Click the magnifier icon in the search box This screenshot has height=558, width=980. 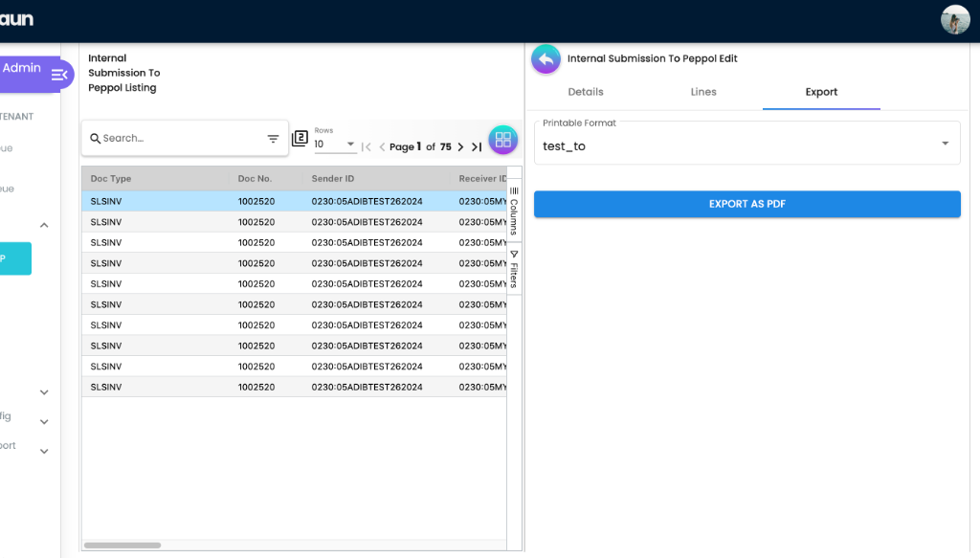95,138
